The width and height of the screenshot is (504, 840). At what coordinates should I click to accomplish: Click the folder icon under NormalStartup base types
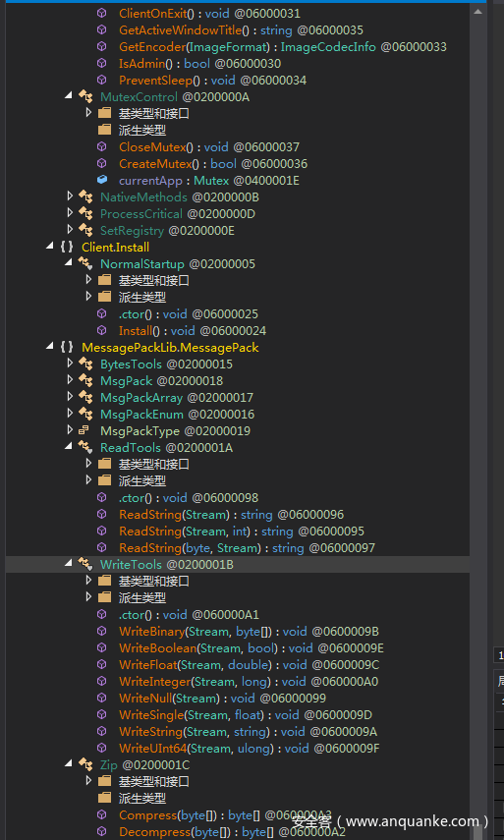coord(104,280)
